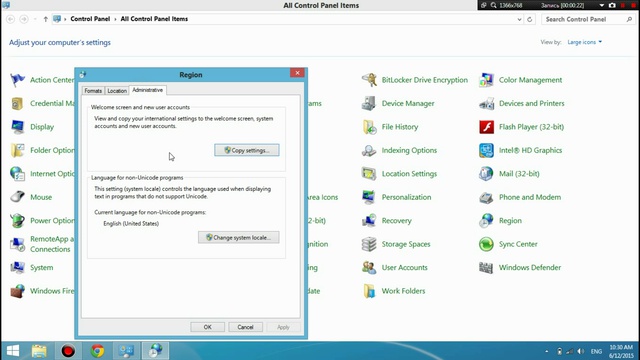This screenshot has height=360, width=640.
Task: Open the Storage Spaces icon
Action: tap(369, 244)
